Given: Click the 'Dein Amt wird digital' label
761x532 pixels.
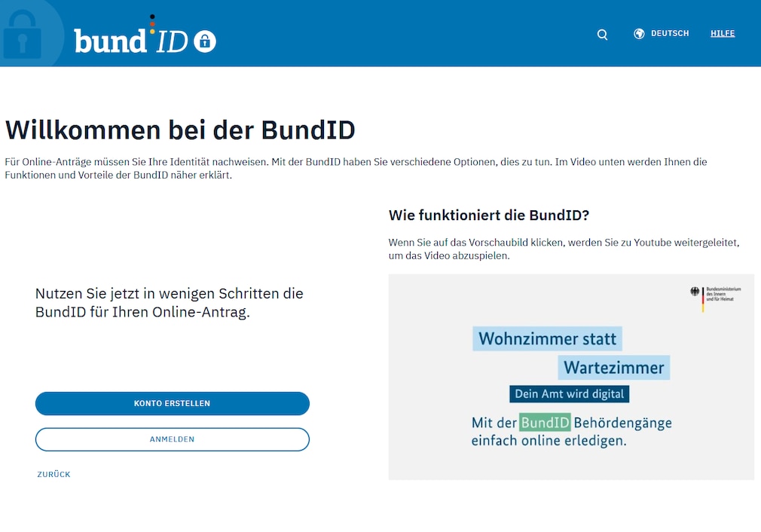Looking at the screenshot, I should point(570,393).
